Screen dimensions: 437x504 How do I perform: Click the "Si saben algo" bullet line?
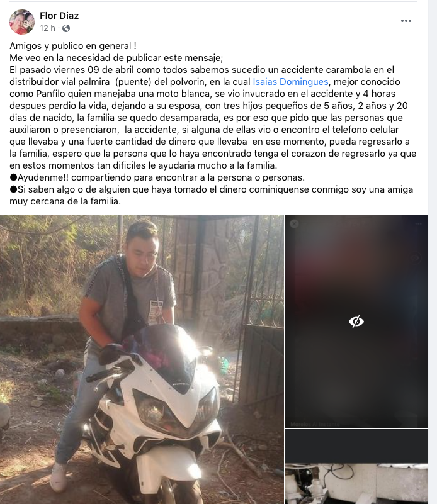pyautogui.click(x=212, y=196)
